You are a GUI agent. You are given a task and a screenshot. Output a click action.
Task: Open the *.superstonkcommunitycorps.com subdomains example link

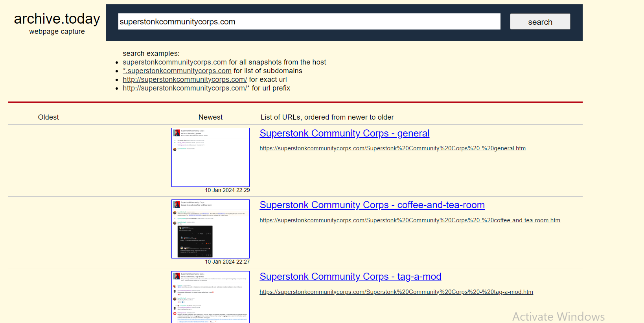click(177, 71)
